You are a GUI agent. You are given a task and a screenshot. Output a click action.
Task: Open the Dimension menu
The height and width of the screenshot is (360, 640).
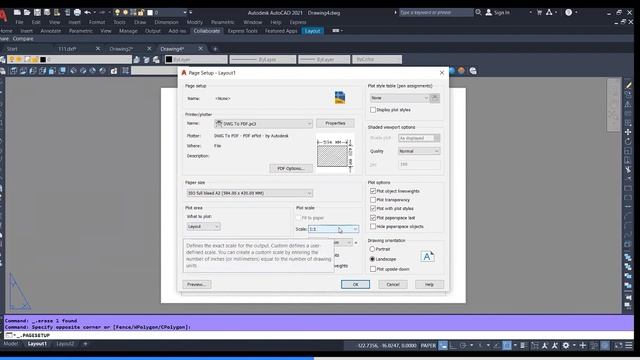coord(167,22)
